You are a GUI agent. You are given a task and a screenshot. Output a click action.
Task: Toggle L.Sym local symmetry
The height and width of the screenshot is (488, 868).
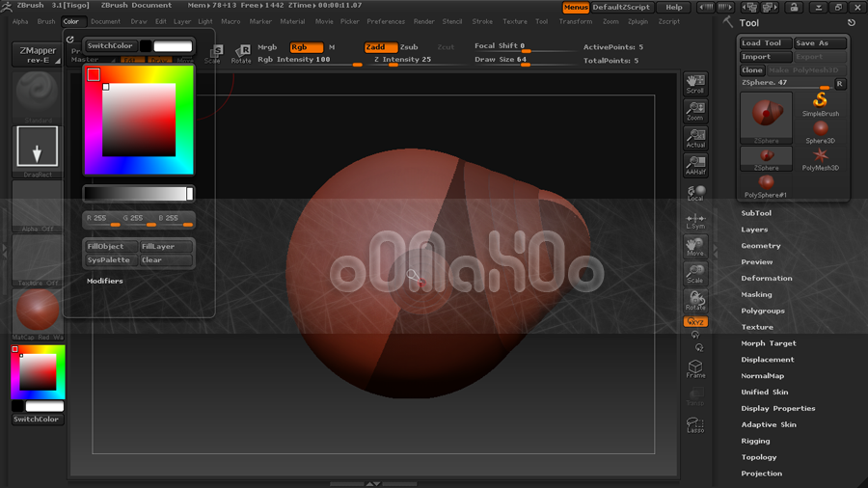pyautogui.click(x=695, y=221)
